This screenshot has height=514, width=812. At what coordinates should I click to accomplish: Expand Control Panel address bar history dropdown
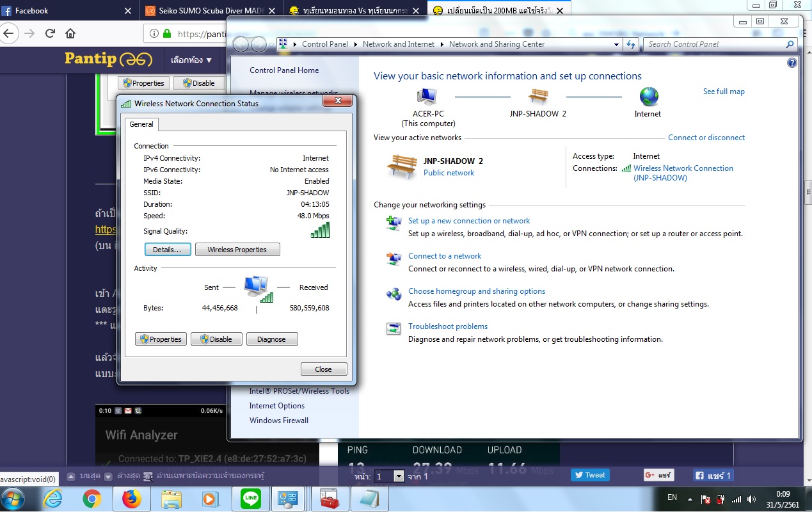click(617, 44)
